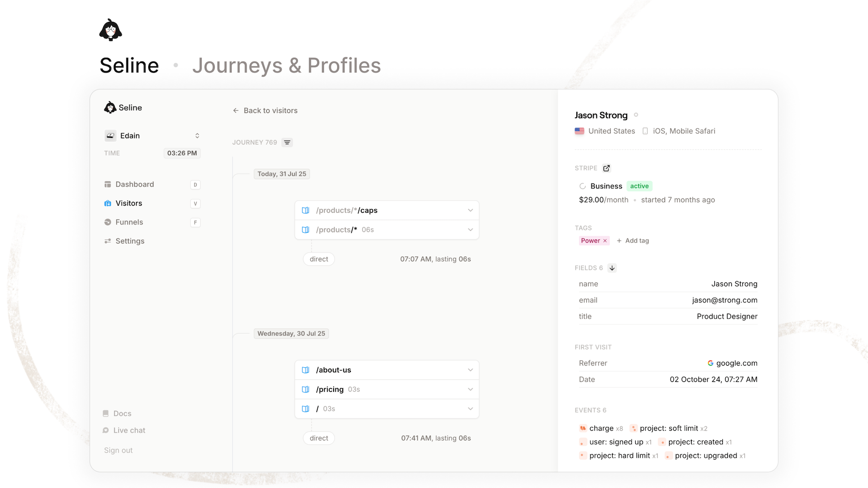Expand the /pricing page view
The image size is (868, 488).
[387, 389]
